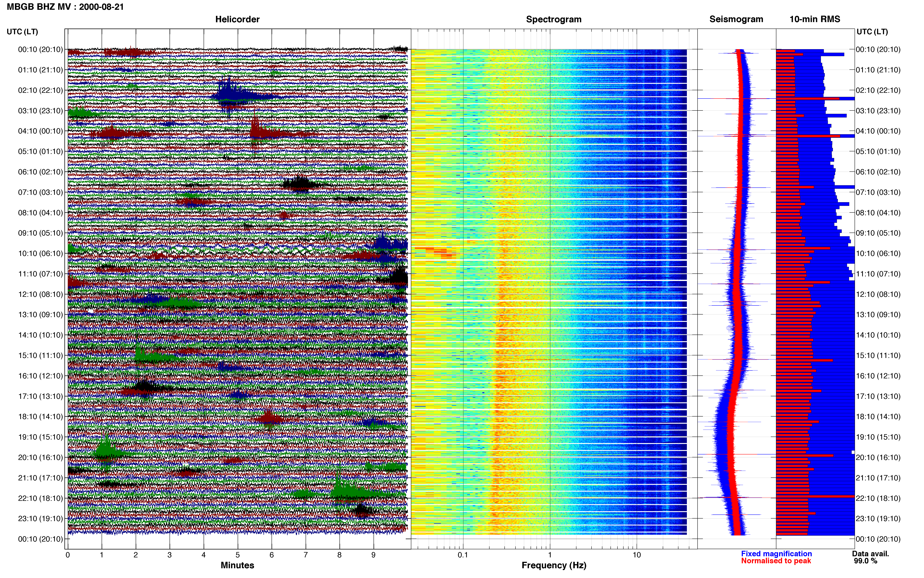Image resolution: width=924 pixels, height=578 pixels.
Task: Click the '10' frequency tick label
Action: (x=637, y=555)
